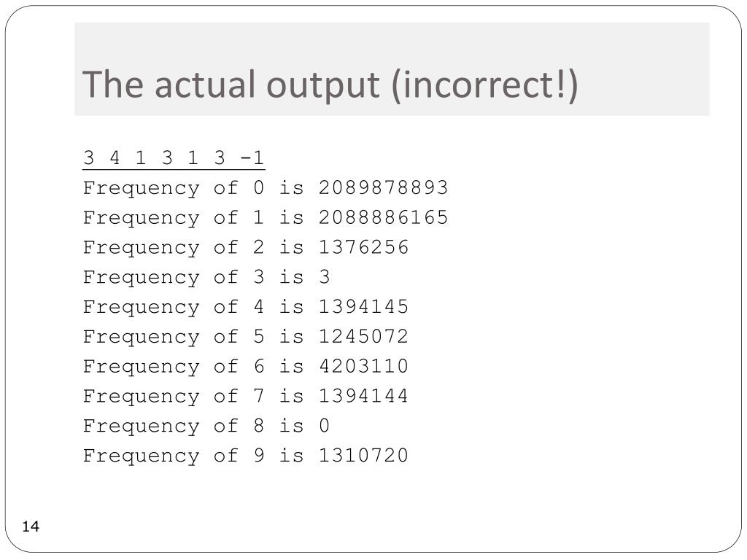Click the value 2088886165
This screenshot has height=560, width=747.
[x=383, y=217]
